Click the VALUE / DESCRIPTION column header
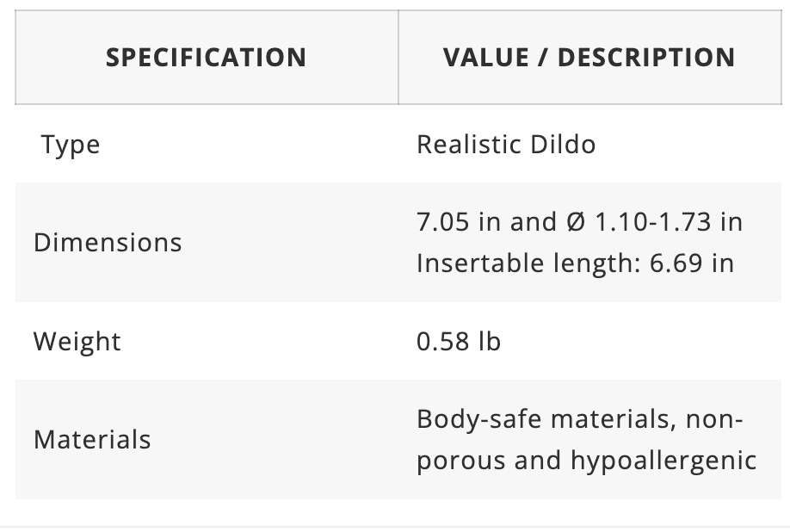Viewport: 790px width, 532px height. click(589, 58)
